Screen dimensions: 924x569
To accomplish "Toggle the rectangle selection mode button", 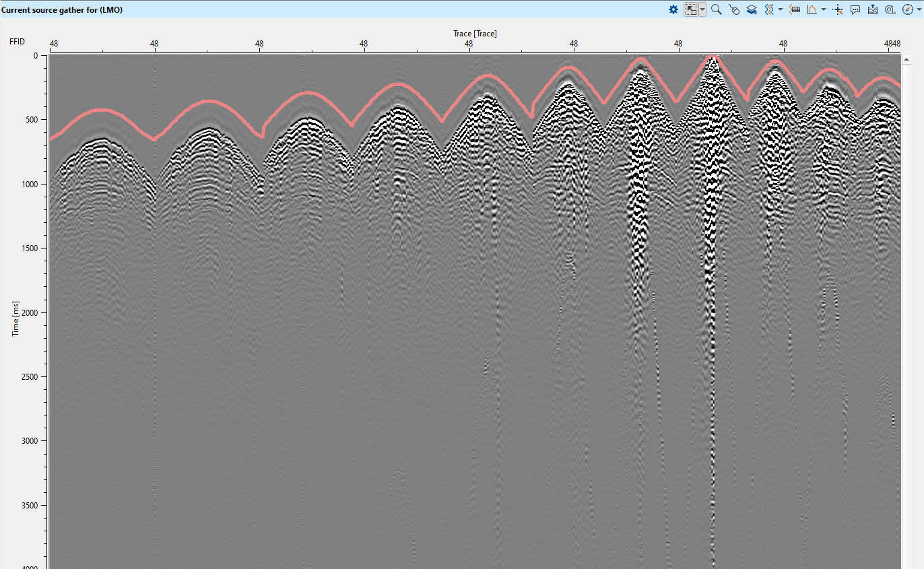I will point(691,9).
